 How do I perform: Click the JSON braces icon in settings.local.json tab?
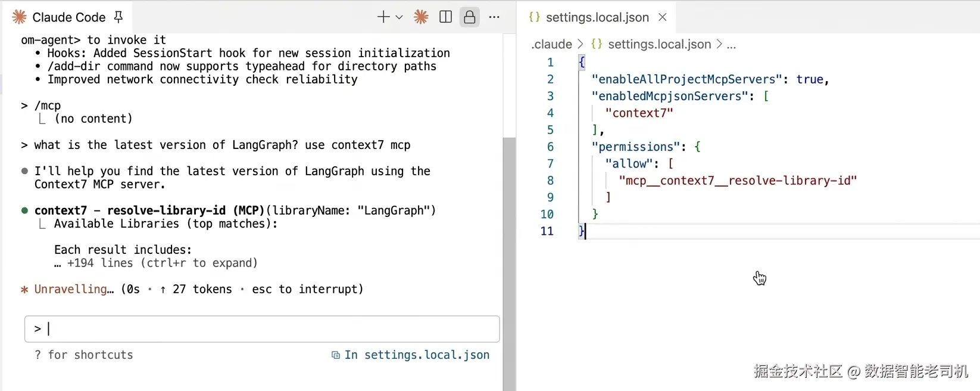[534, 17]
